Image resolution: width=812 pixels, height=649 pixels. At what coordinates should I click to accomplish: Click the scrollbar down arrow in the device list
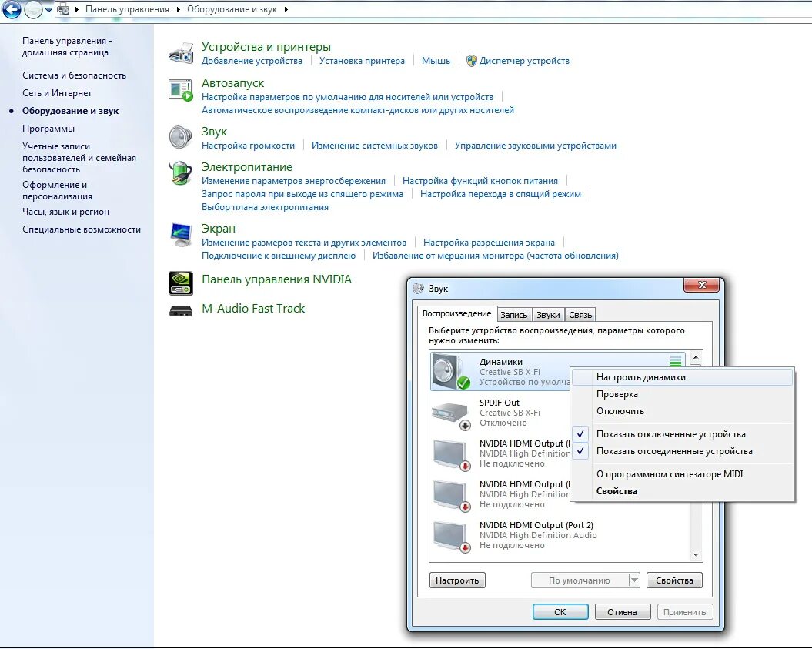pos(696,554)
